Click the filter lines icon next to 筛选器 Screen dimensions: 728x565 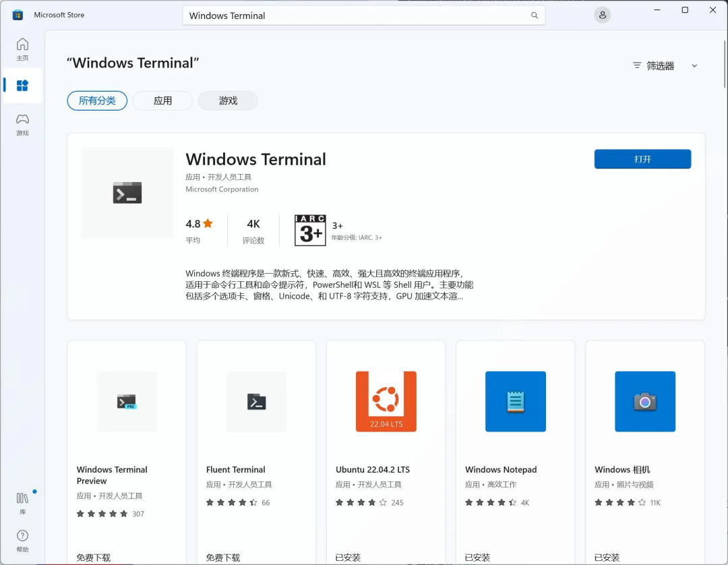637,65
